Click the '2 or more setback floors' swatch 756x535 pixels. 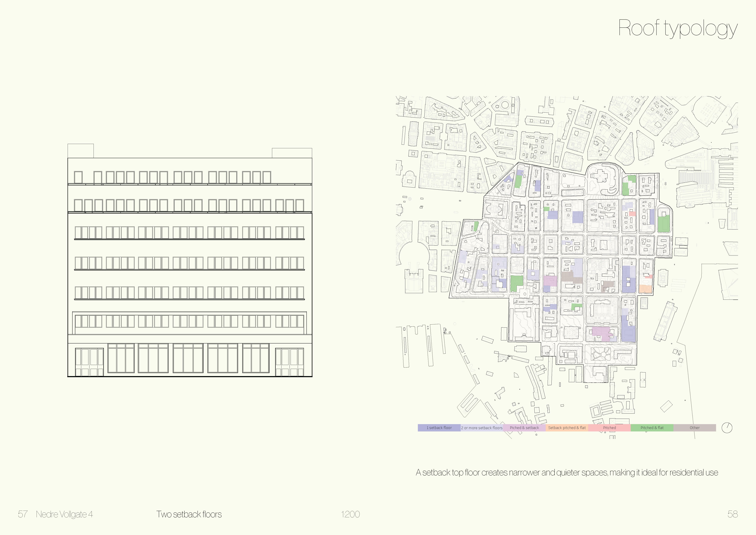482,428
